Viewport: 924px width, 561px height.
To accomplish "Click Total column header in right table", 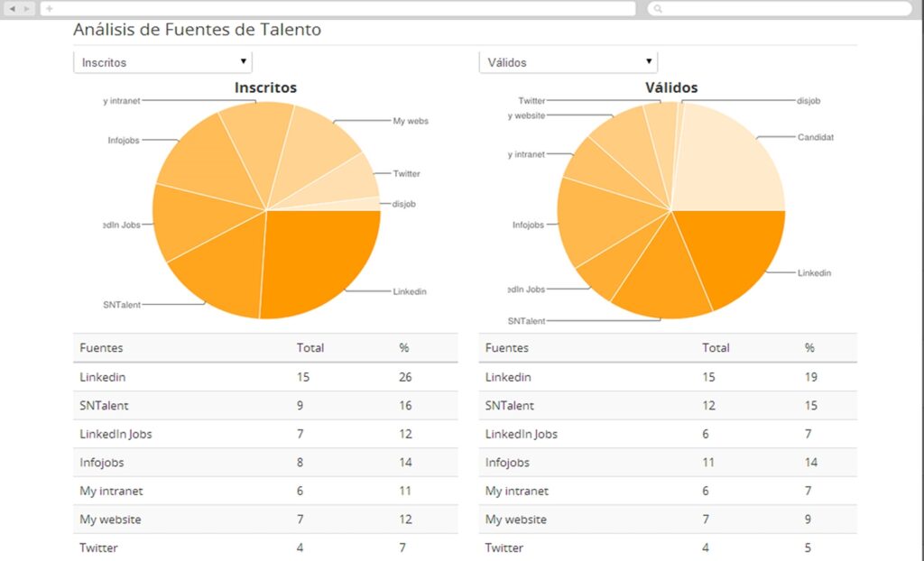I will pyautogui.click(x=716, y=347).
